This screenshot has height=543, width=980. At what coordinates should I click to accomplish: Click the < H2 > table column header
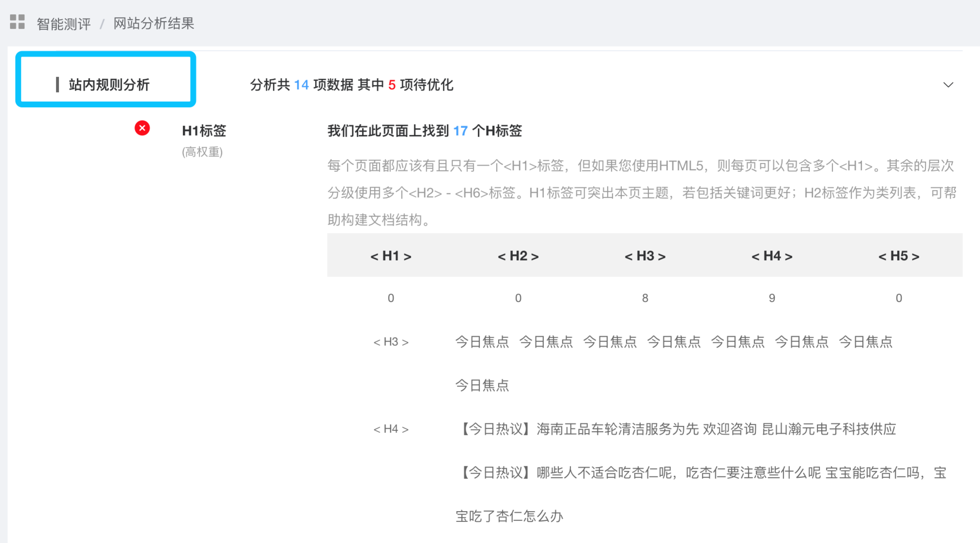(518, 256)
